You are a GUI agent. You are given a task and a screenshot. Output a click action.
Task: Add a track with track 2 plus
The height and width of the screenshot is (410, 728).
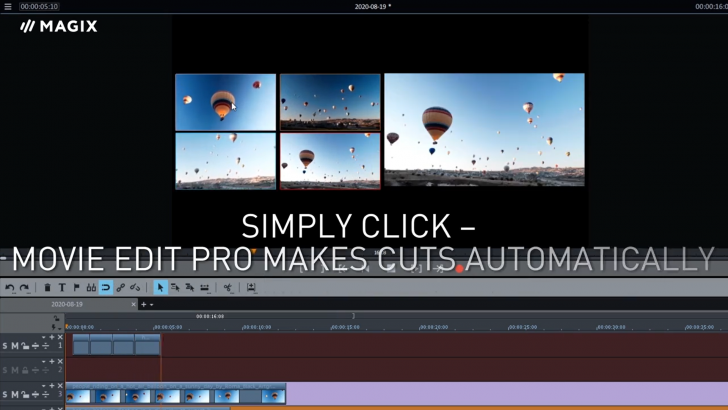[x=52, y=361]
